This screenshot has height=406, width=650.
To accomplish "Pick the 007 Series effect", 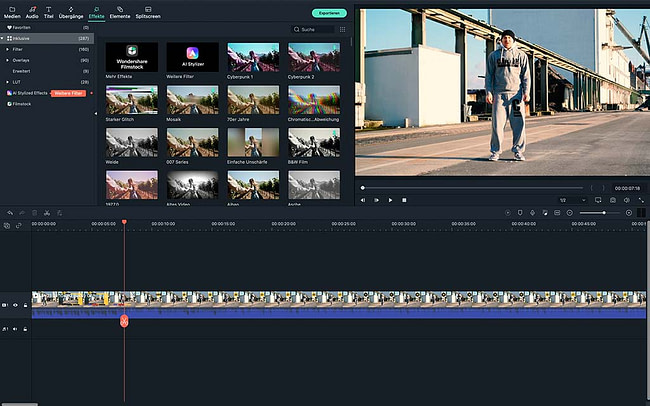I will coord(192,142).
